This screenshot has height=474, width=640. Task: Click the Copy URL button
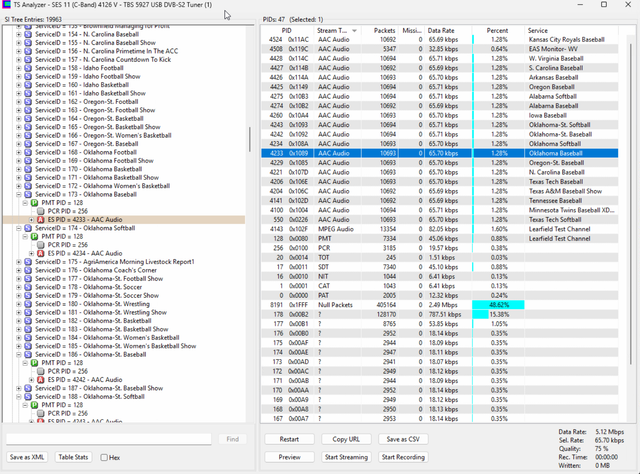tap(346, 439)
